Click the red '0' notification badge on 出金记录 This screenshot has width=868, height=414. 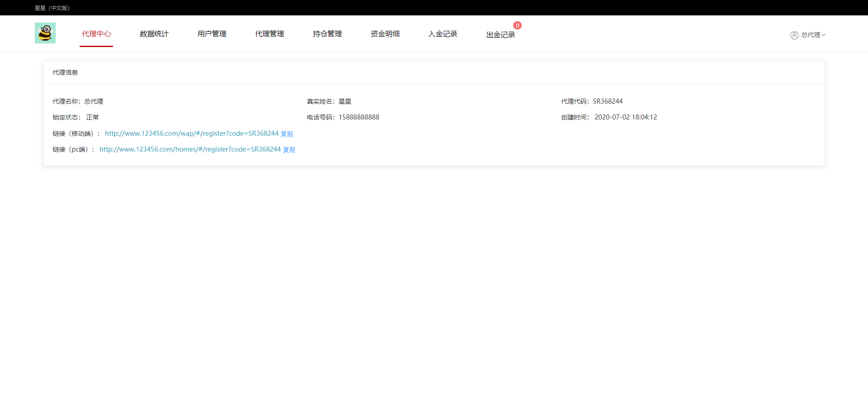coord(517,25)
